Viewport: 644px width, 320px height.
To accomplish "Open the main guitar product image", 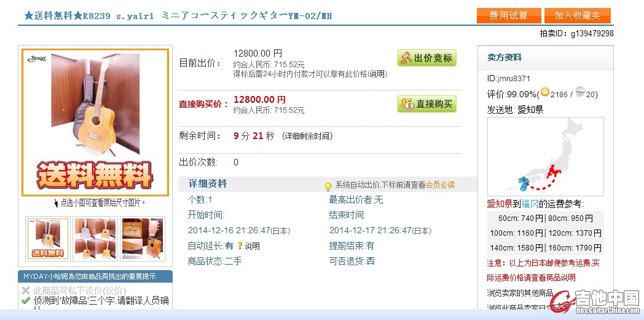I will point(95,122).
